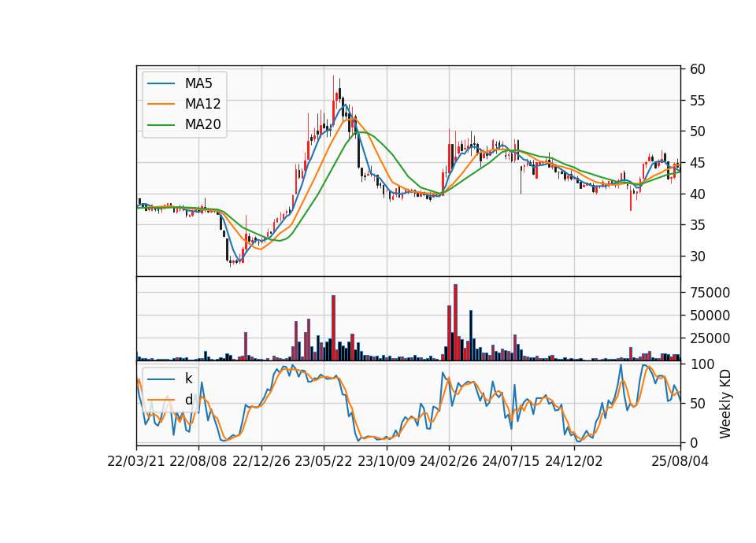756x543 pixels.
Task: Click the d legend label
Action: pyautogui.click(x=188, y=400)
